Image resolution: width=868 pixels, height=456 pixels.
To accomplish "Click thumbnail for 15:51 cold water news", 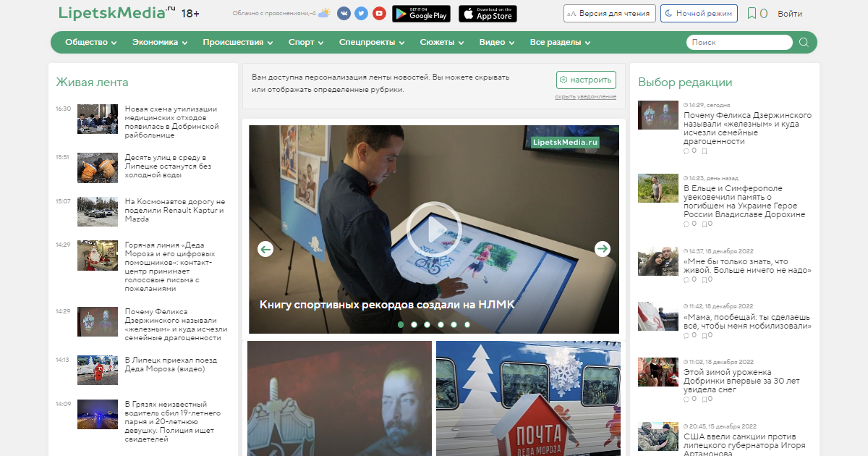I will click(98, 167).
